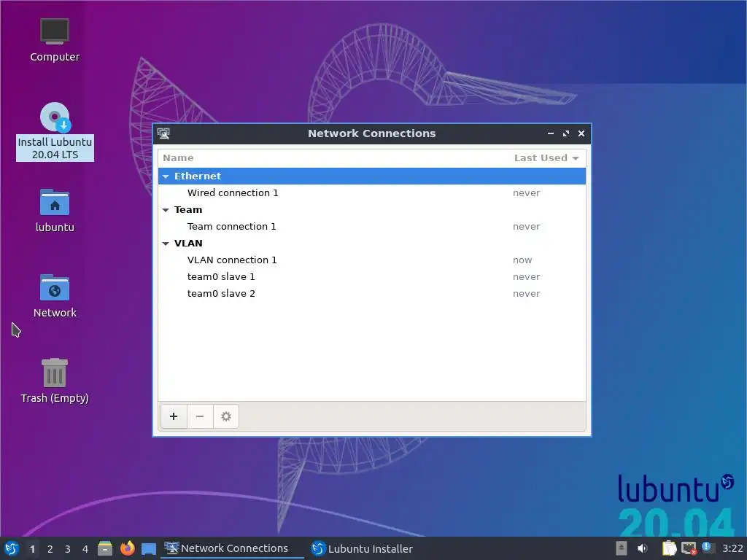This screenshot has height=560, width=747.
Task: Switch to workspace 3
Action: tap(68, 549)
